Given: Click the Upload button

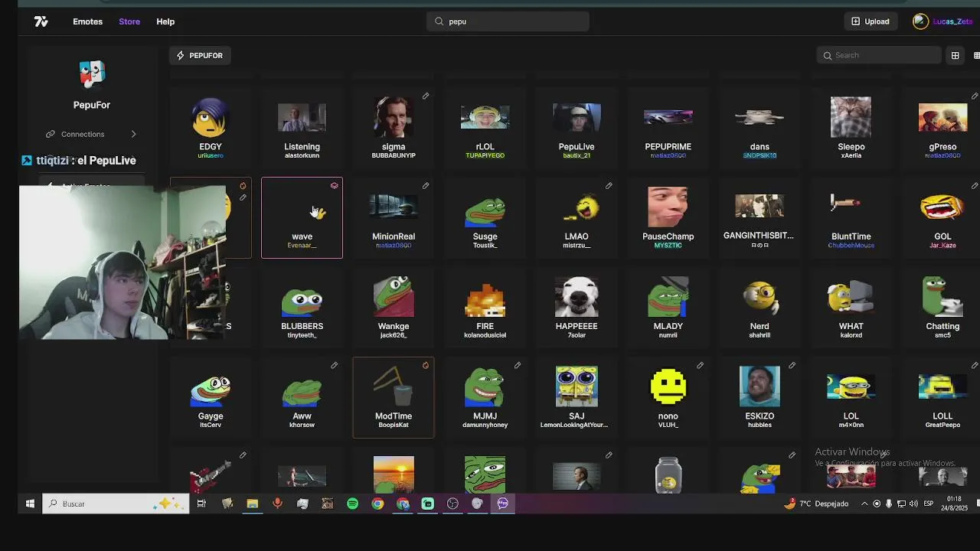Looking at the screenshot, I should [x=871, y=21].
